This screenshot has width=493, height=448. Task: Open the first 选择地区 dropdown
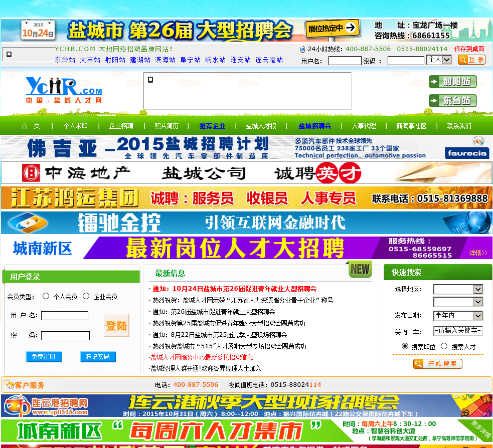[458, 289]
